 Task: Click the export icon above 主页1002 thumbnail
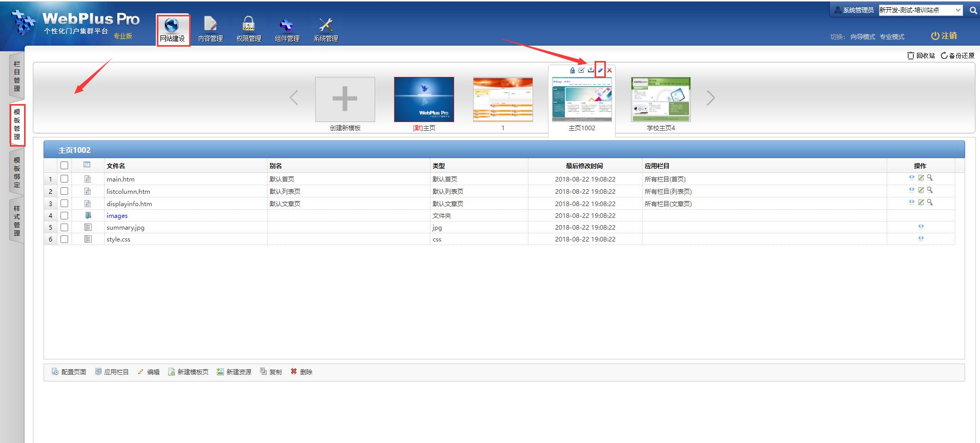[x=591, y=70]
